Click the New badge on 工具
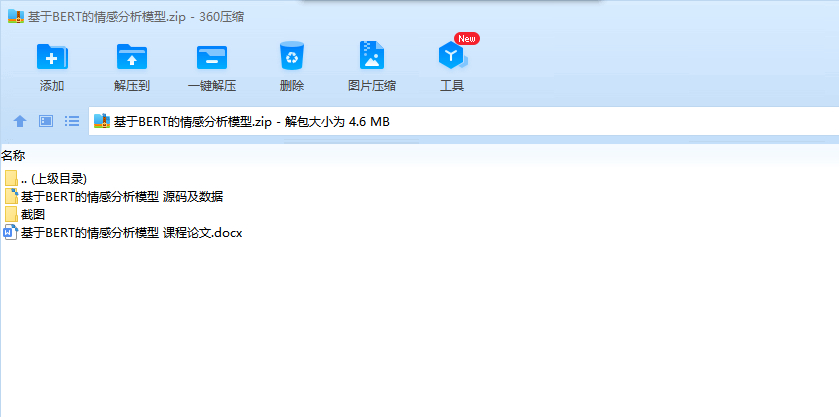The height and width of the screenshot is (417, 839). 467,39
